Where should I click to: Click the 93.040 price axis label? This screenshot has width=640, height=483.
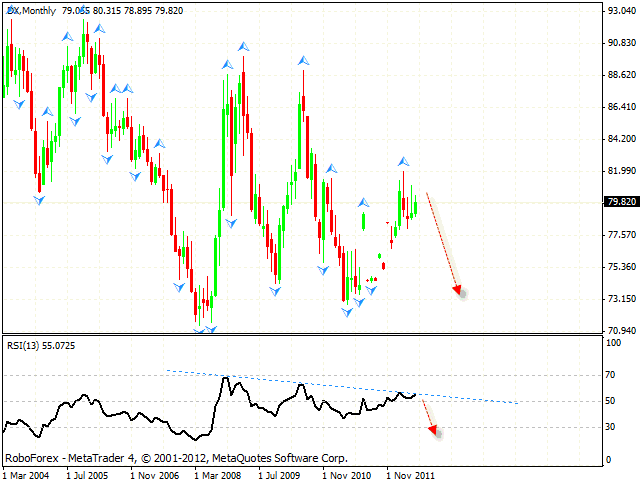click(x=616, y=11)
